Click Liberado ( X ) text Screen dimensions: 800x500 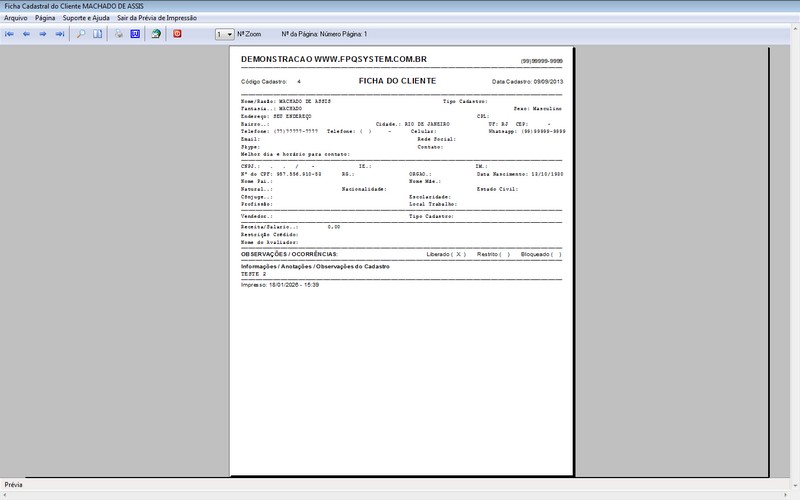pos(446,254)
